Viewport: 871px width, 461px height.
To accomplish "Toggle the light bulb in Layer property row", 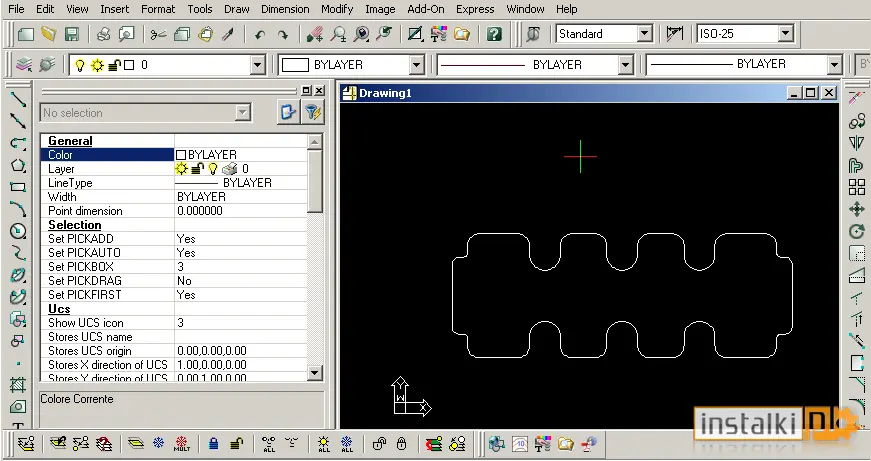I will click(x=213, y=169).
